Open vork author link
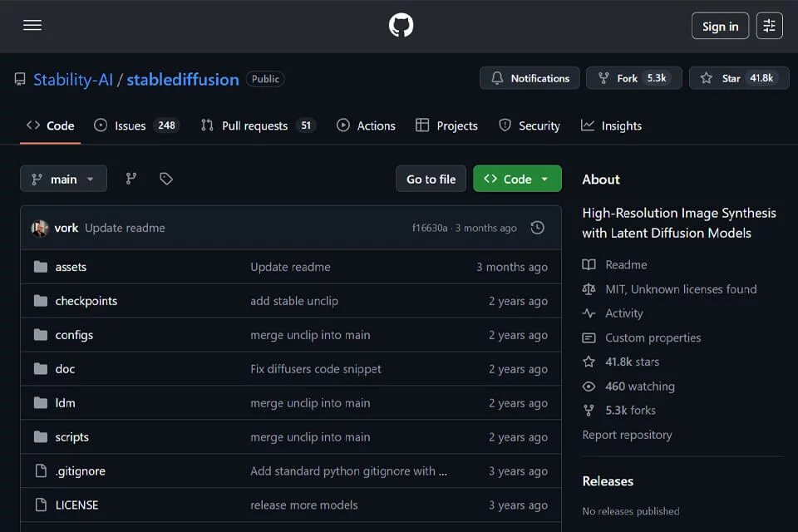This screenshot has width=798, height=532. click(66, 228)
